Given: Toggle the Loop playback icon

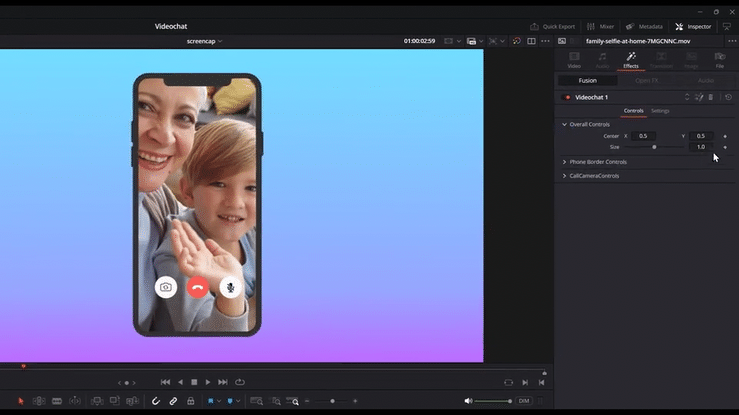Looking at the screenshot, I should click(240, 382).
